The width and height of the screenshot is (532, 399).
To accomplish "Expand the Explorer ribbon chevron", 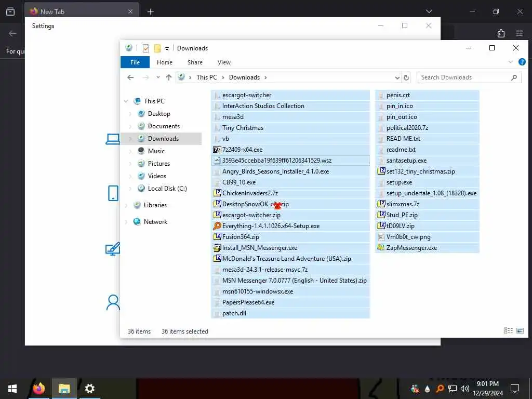I will click(x=511, y=62).
